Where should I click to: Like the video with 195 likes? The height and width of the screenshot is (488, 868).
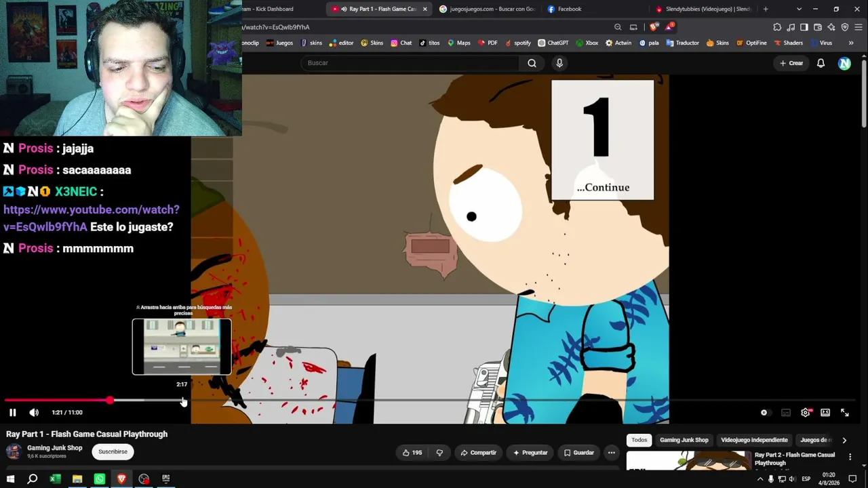pyautogui.click(x=412, y=453)
